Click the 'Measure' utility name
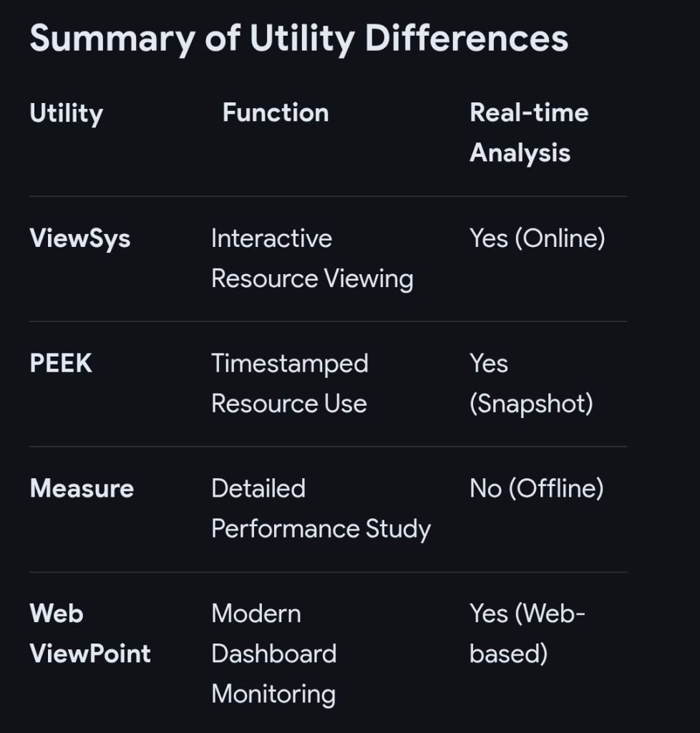700x733 pixels. click(x=82, y=489)
